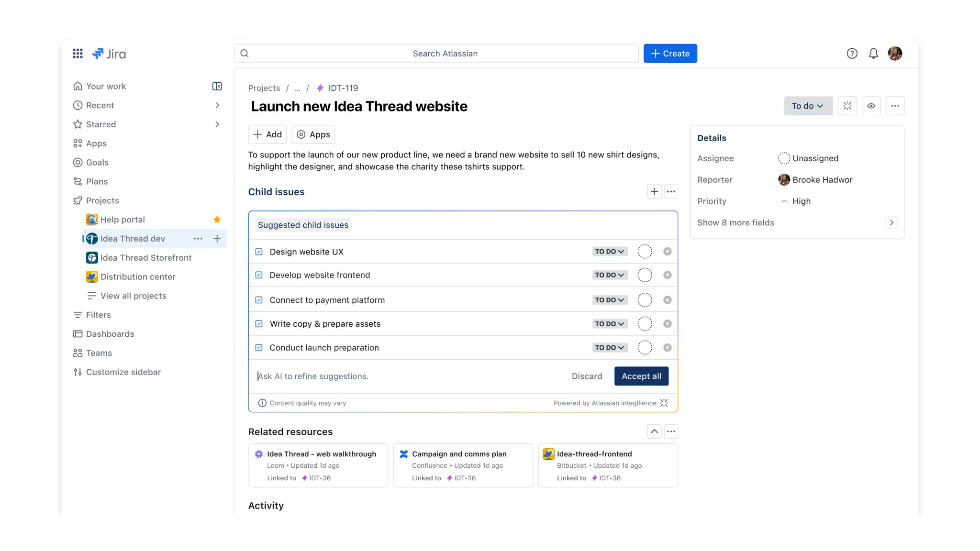Click the Accept all button
The height and width of the screenshot is (551, 980).
coord(641,376)
